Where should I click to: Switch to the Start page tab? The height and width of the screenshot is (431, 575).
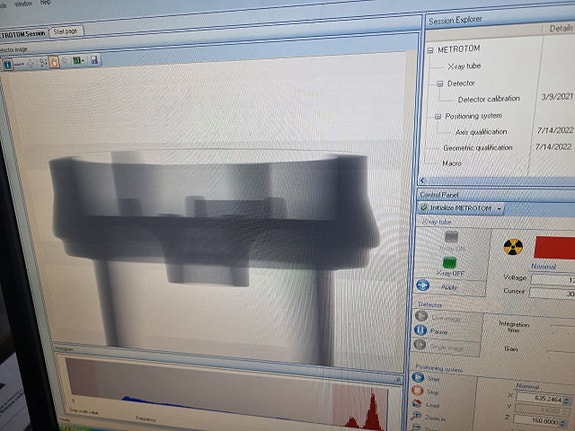coord(66,32)
